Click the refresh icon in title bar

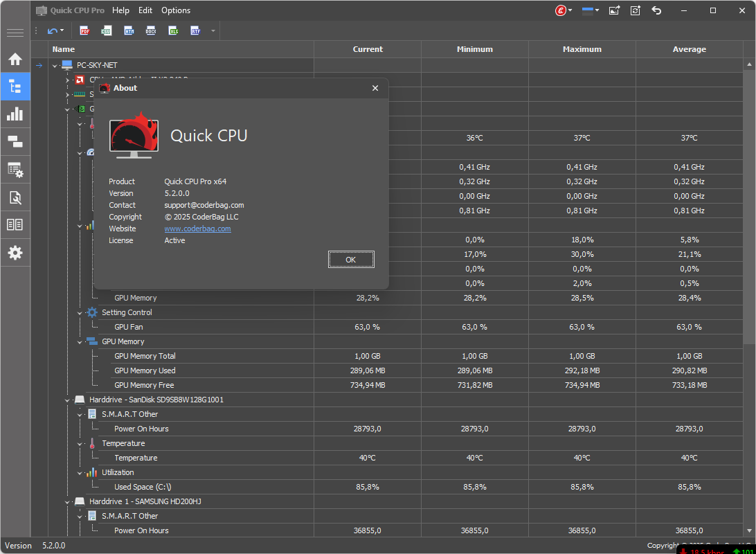tap(636, 10)
